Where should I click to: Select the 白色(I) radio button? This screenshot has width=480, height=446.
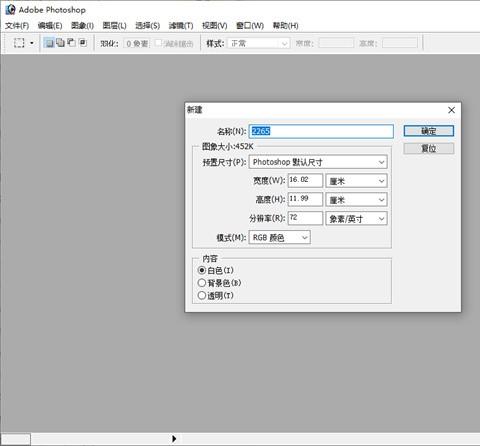pos(201,270)
